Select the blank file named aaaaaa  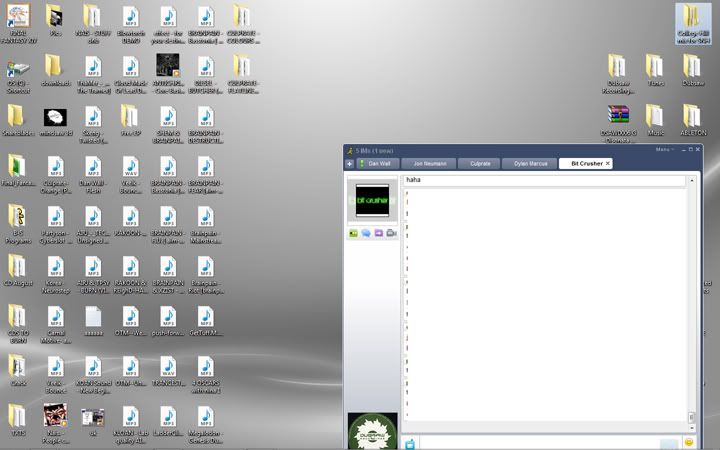click(93, 321)
